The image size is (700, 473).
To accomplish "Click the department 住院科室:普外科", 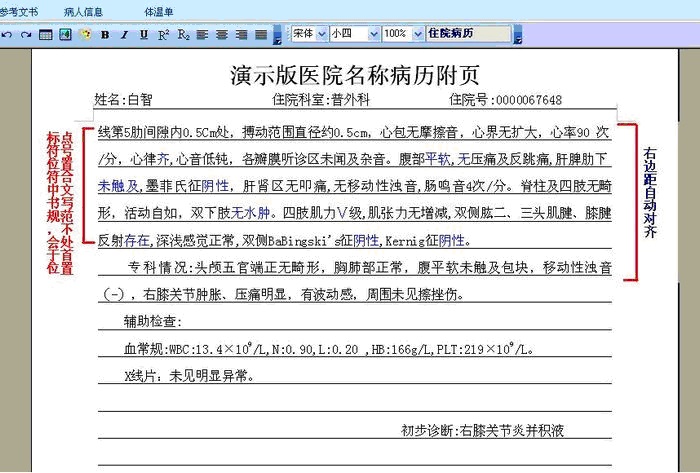I will click(321, 99).
